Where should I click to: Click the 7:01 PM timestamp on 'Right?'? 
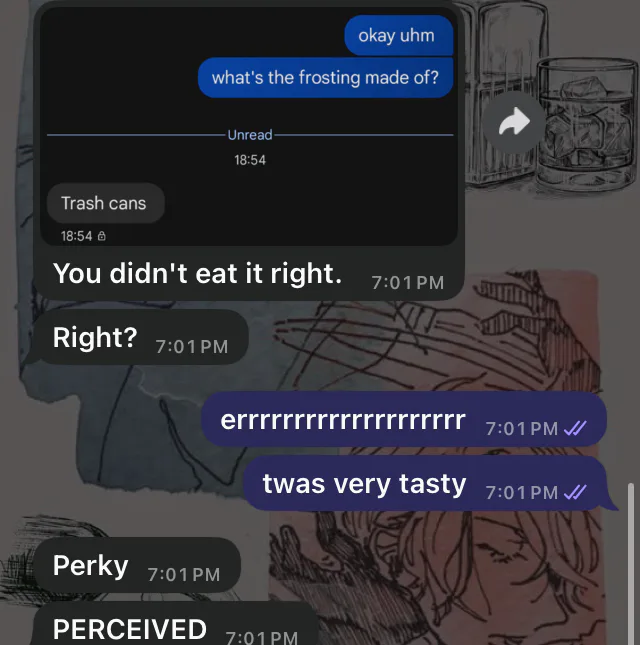point(192,347)
